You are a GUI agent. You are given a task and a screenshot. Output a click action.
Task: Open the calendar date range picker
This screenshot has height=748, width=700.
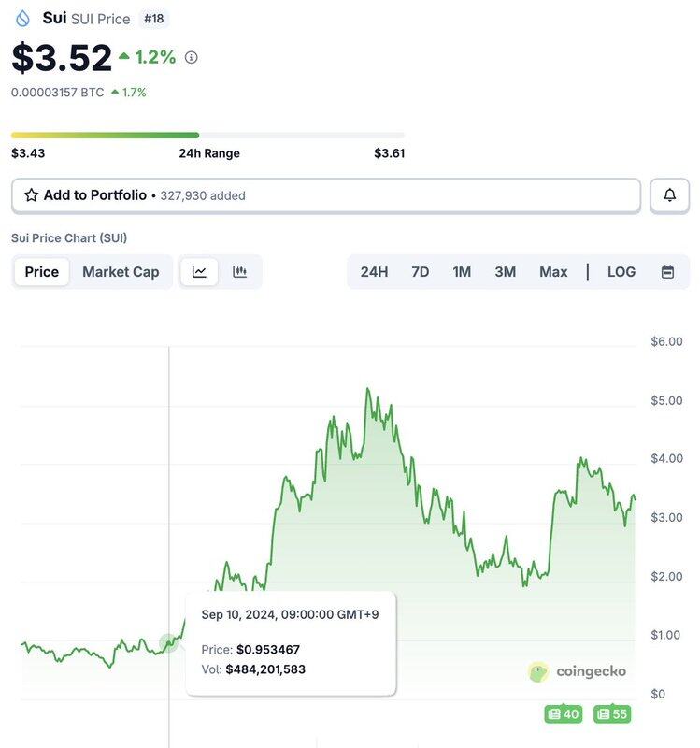pyautogui.click(x=667, y=272)
